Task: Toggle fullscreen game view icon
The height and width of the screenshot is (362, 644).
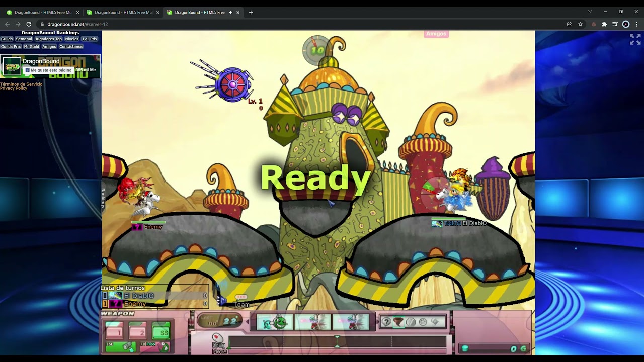Action: coord(635,39)
